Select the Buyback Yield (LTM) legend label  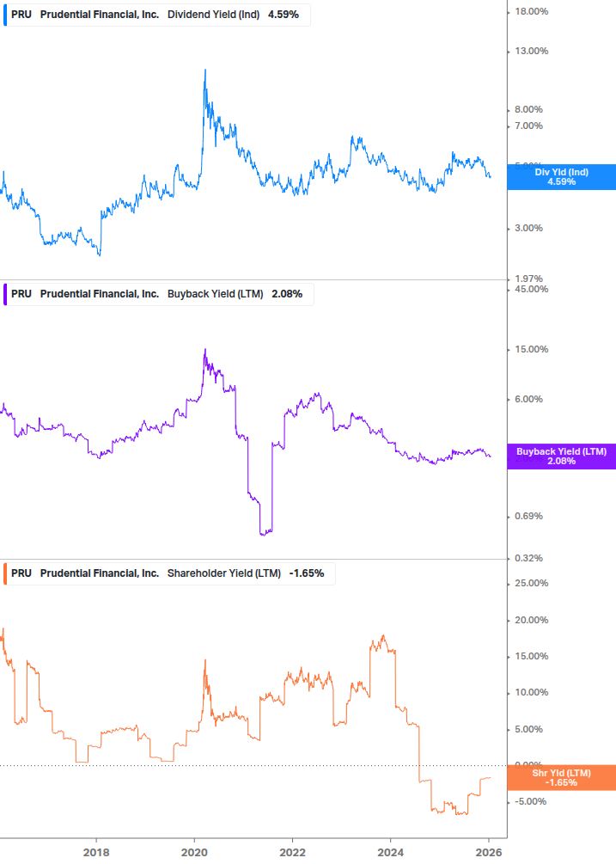click(x=216, y=294)
